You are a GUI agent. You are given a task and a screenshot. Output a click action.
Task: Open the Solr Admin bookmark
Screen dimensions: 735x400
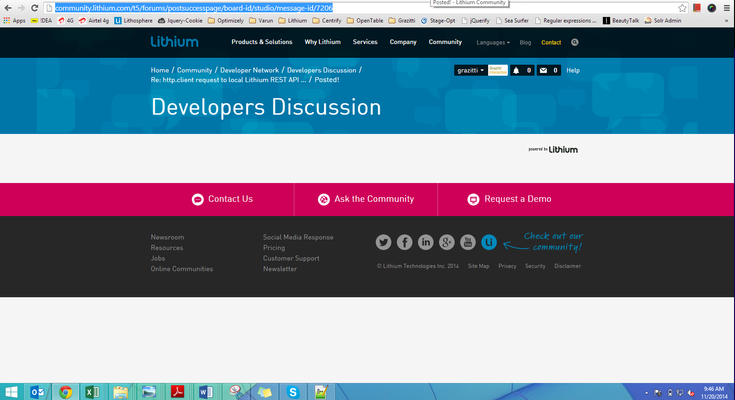[663, 21]
